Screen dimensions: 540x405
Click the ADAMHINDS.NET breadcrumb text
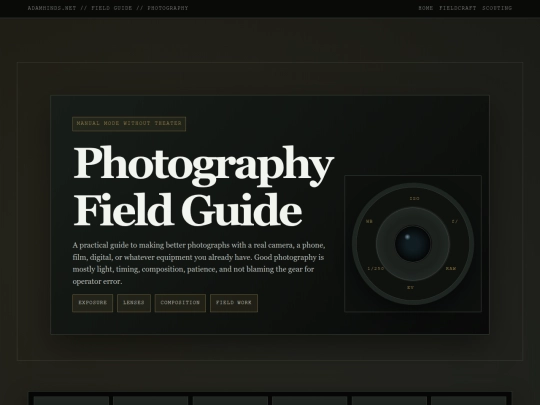tap(52, 8)
